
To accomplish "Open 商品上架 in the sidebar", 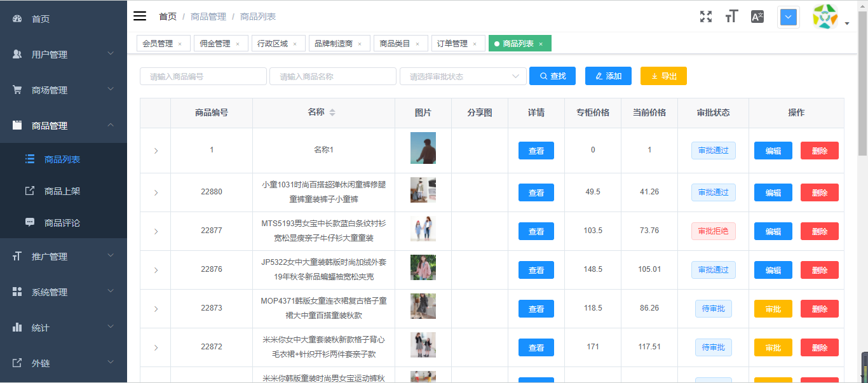I will click(64, 191).
